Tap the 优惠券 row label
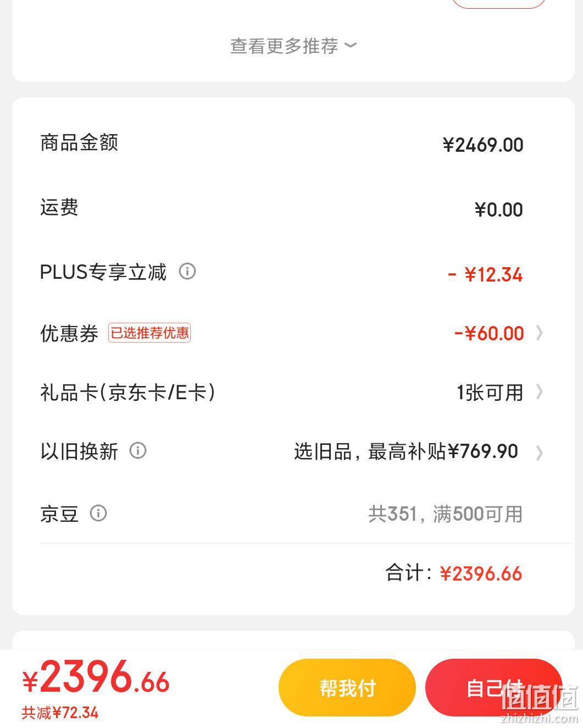The height and width of the screenshot is (728, 583). (69, 334)
